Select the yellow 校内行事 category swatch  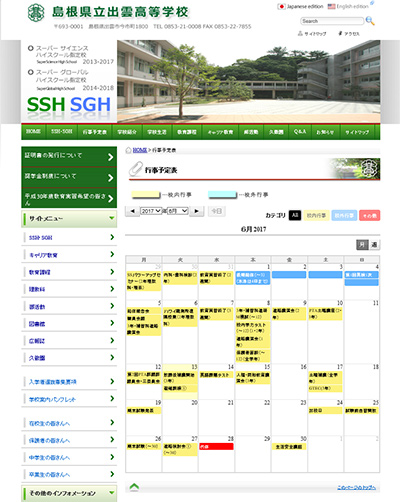[x=316, y=215]
